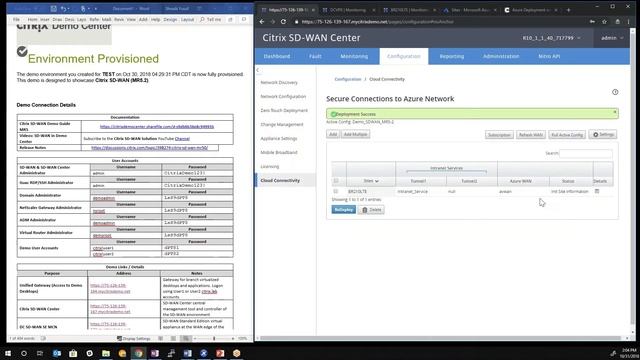The width and height of the screenshot is (640, 360).
Task: Click into the table Search field
Action: (x=586, y=153)
